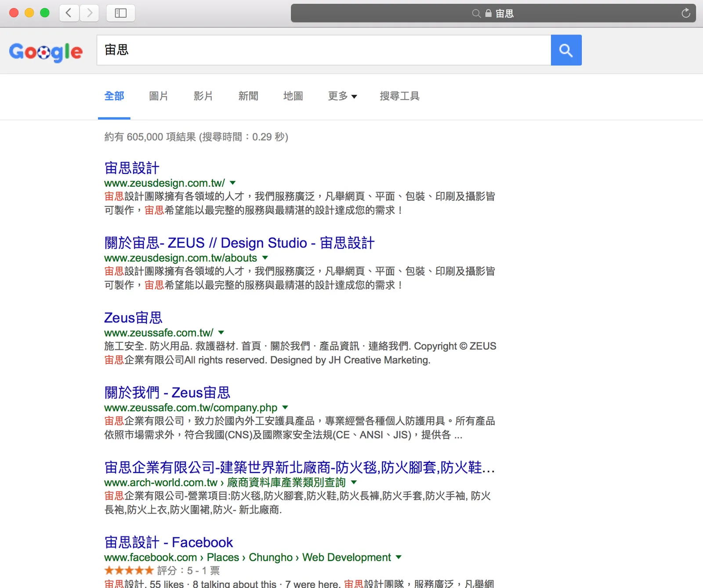Expand the 更多 menu
Viewport: 703px width, 588px height.
coord(342,96)
